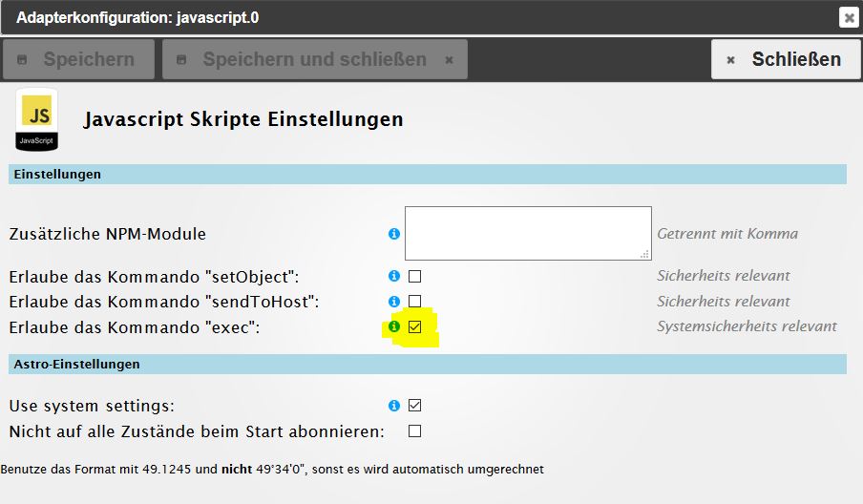Viewport: 863px width, 504px height.
Task: Click the Speichern button
Action: click(78, 59)
